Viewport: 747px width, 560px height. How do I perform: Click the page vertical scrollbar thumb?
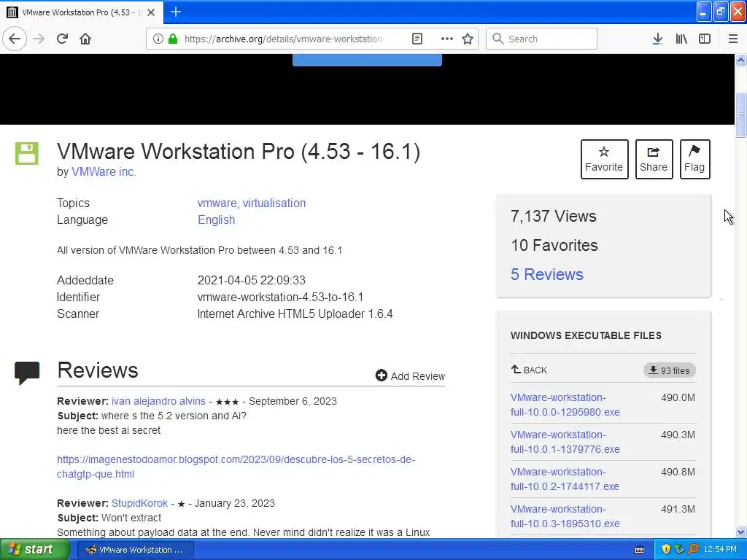pyautogui.click(x=740, y=114)
